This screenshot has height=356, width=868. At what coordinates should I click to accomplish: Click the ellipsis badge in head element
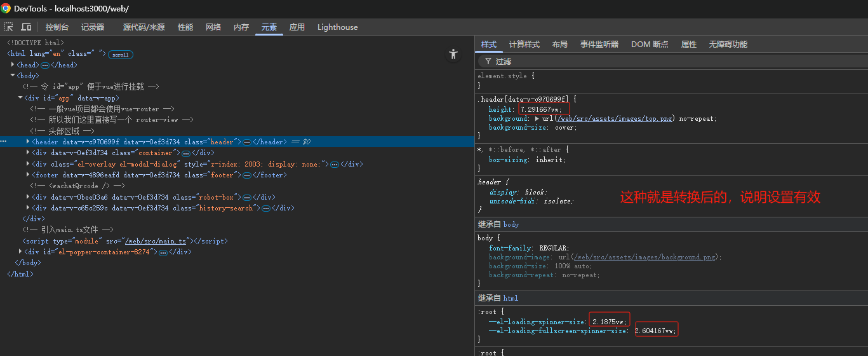(x=45, y=65)
